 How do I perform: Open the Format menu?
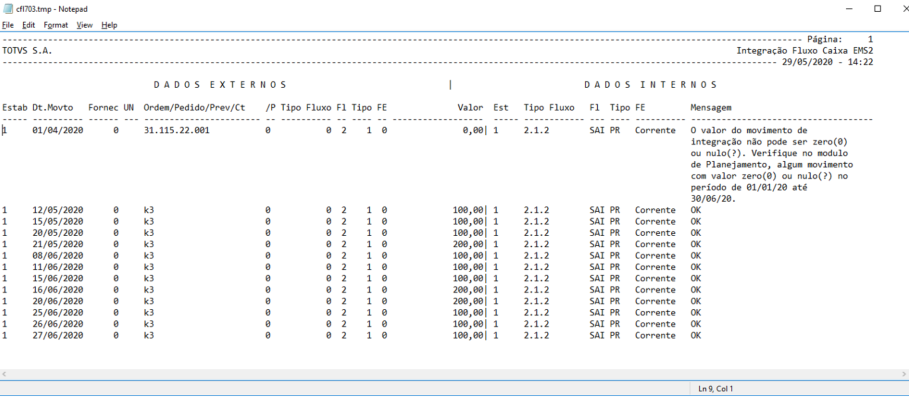tap(56, 24)
